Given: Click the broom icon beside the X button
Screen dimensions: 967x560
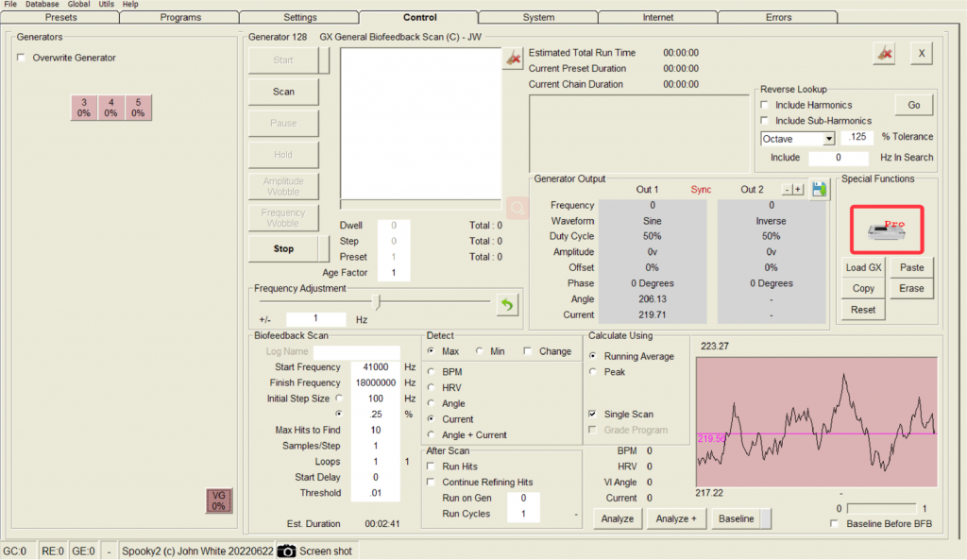Looking at the screenshot, I should (884, 54).
